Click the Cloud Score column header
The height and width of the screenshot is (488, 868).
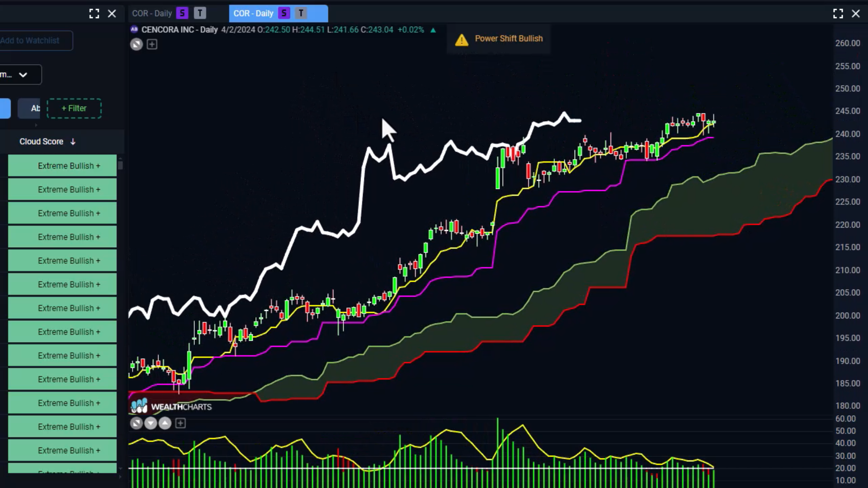point(41,142)
